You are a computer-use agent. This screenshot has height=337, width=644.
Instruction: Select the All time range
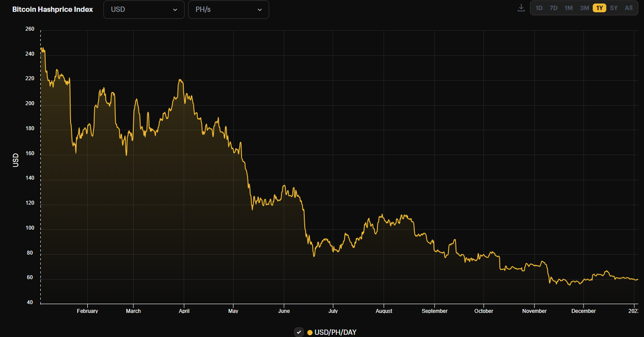pyautogui.click(x=629, y=8)
